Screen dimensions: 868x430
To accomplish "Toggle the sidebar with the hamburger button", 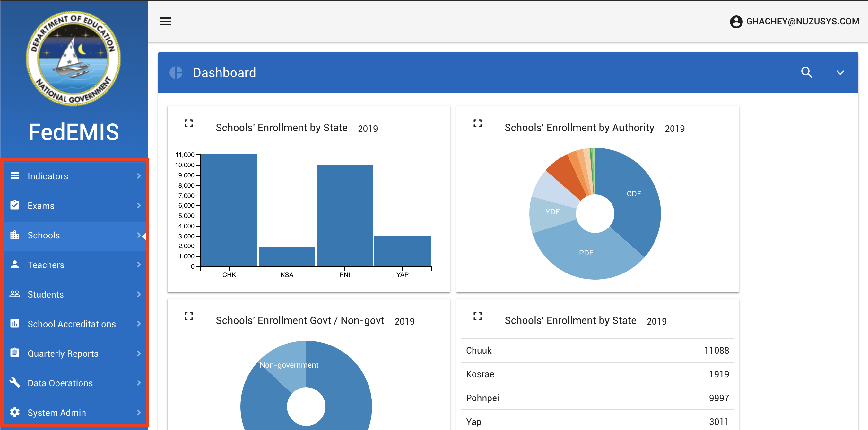I will [165, 21].
